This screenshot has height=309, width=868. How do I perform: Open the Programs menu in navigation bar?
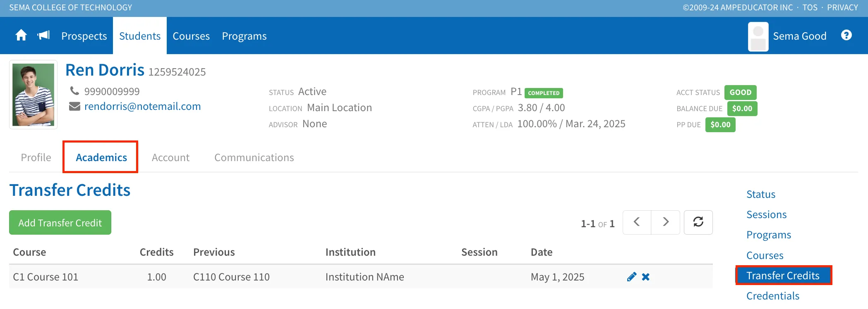(244, 36)
